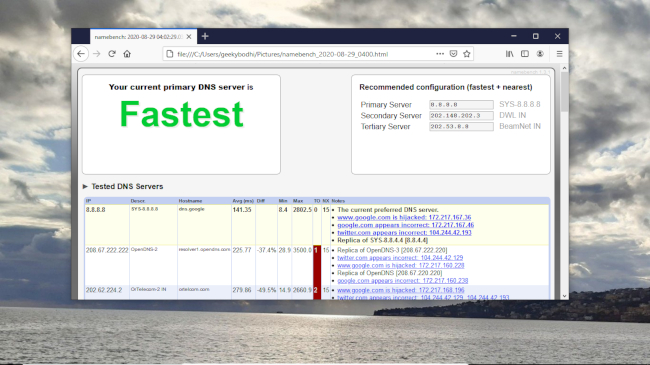This screenshot has width=650, height=365.
Task: Minimize the Firefox window
Action: pos(514,36)
